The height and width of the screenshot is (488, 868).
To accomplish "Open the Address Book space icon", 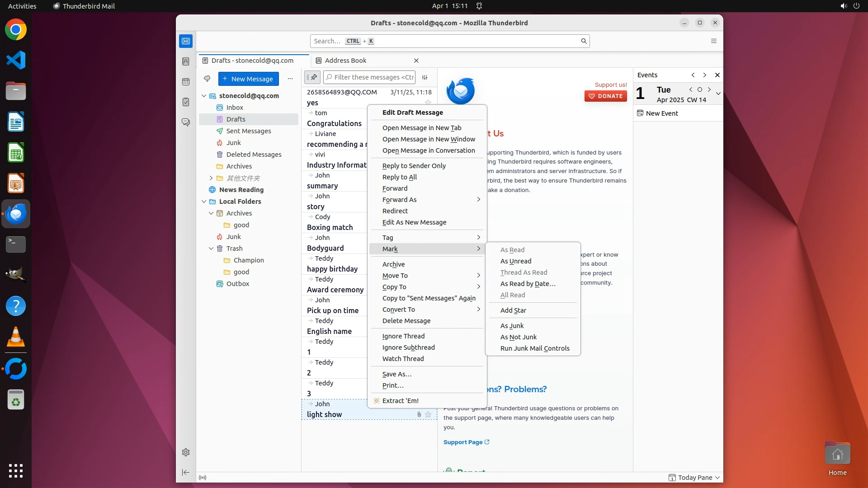I will [186, 61].
